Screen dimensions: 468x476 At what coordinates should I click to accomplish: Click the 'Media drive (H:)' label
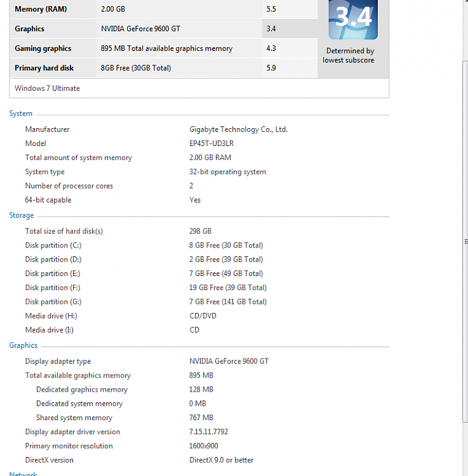[x=51, y=316]
